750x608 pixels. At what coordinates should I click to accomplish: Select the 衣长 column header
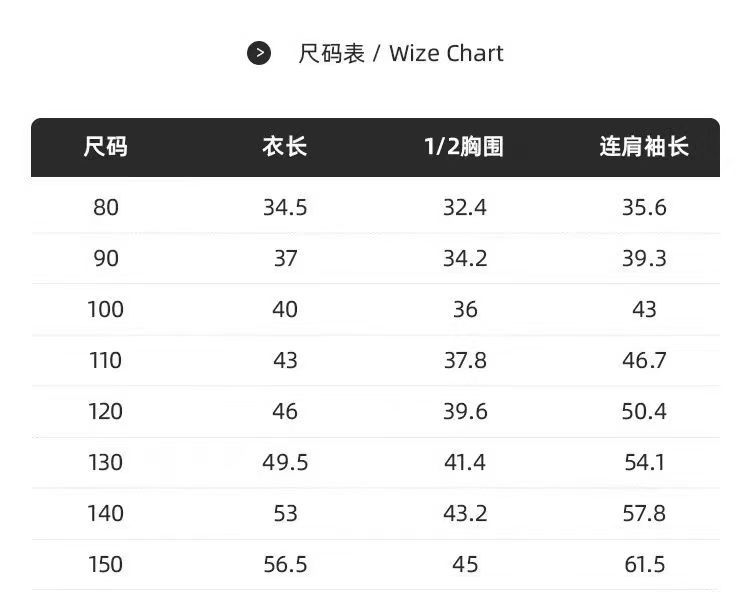[285, 147]
